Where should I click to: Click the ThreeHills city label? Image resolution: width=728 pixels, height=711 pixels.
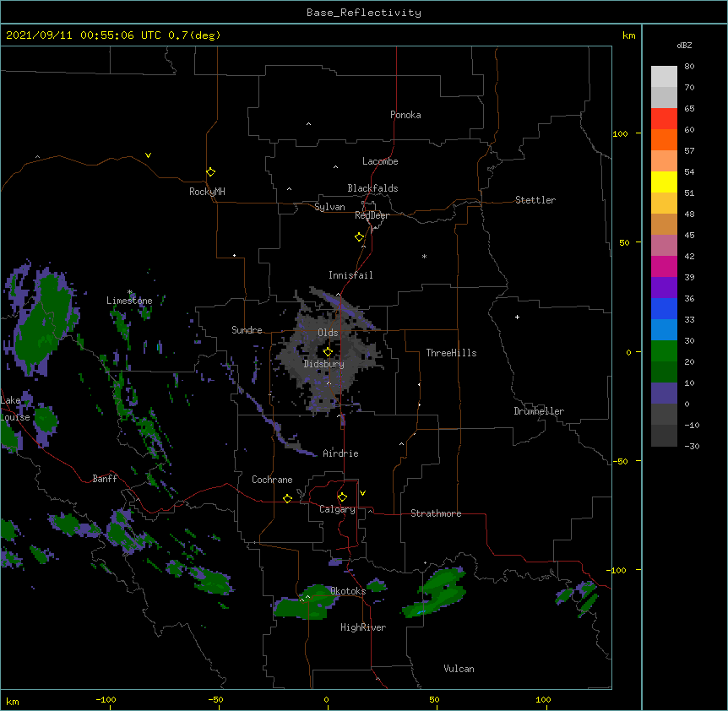point(451,353)
